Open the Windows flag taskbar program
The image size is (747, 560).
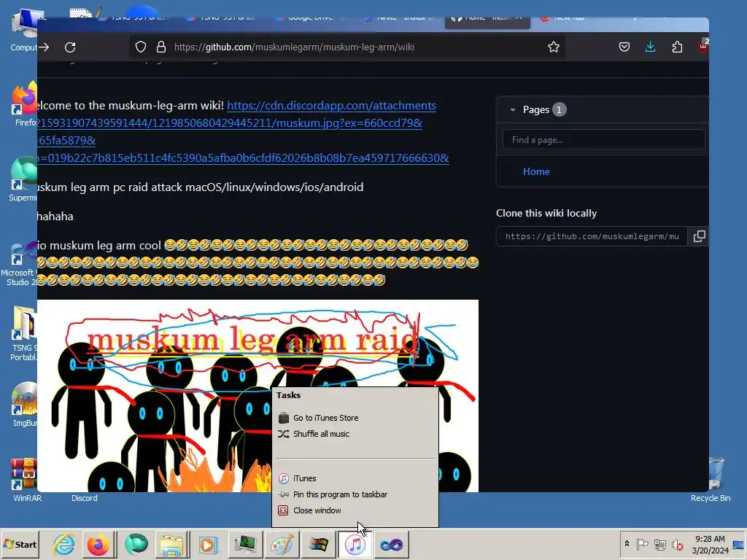(318, 544)
